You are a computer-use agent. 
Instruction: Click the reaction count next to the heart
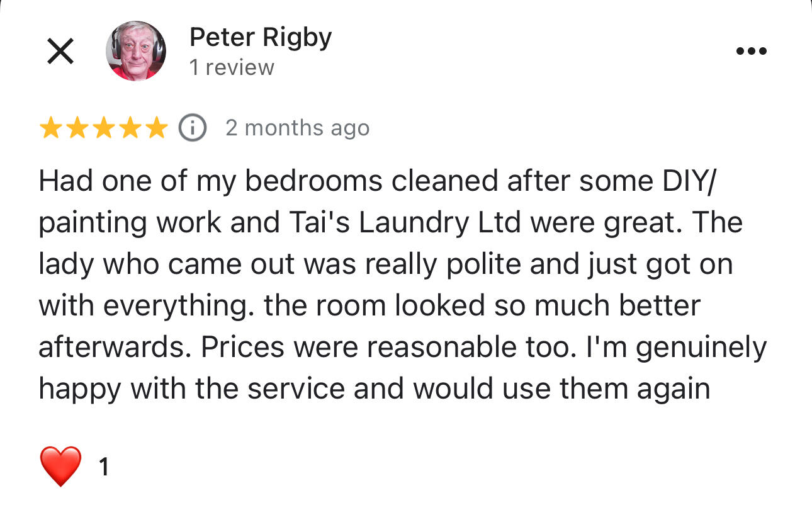[x=104, y=466]
